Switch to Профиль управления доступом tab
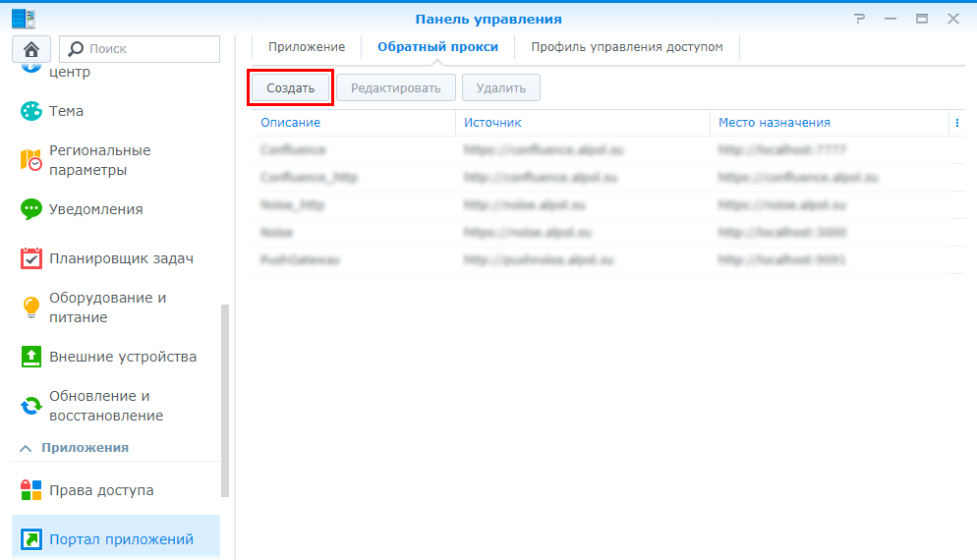 626,46
